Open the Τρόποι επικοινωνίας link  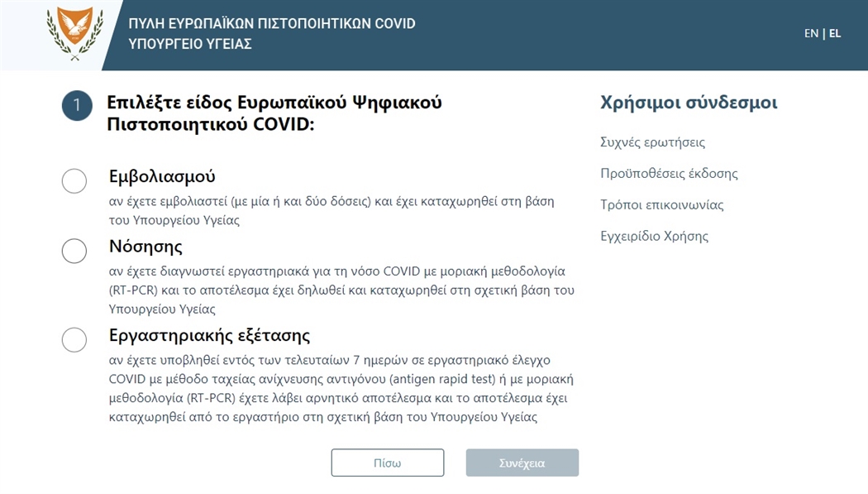(x=661, y=205)
